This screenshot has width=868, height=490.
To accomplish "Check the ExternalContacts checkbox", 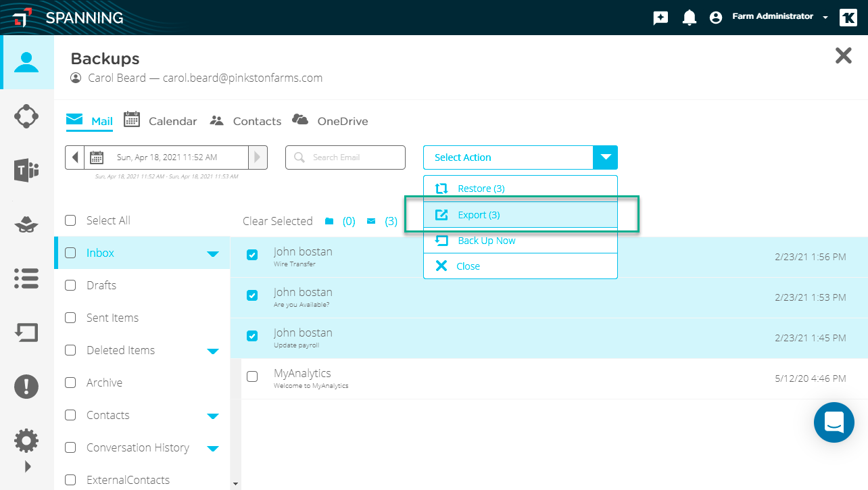I will pos(70,480).
